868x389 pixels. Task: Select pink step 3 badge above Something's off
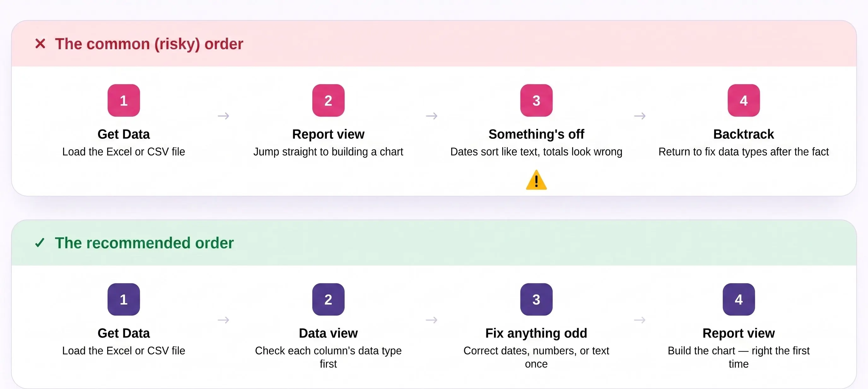536,100
